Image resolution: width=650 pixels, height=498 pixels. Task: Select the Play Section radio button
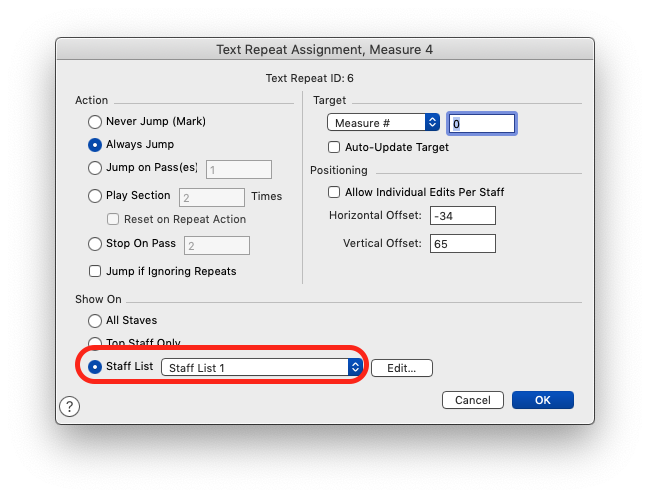tap(96, 196)
